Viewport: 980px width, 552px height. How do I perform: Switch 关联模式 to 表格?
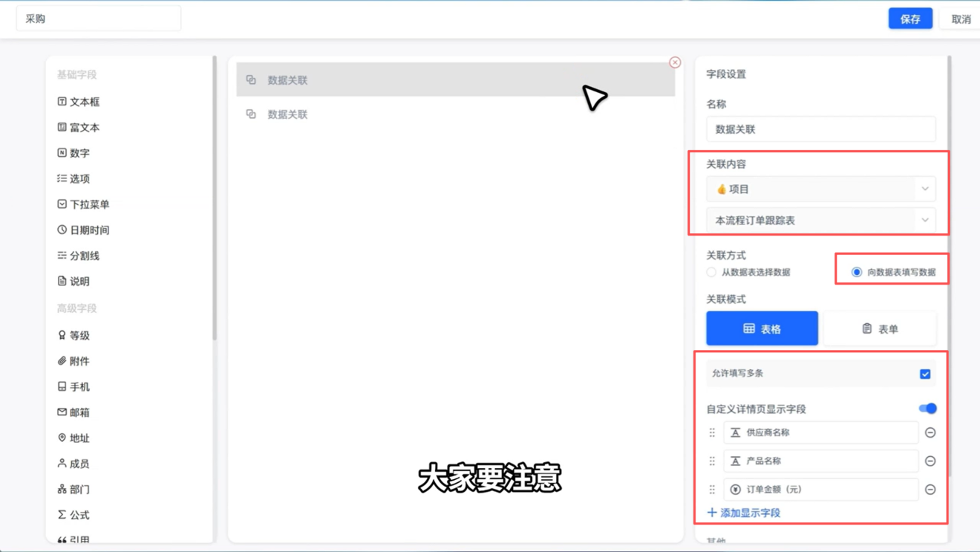[762, 328]
